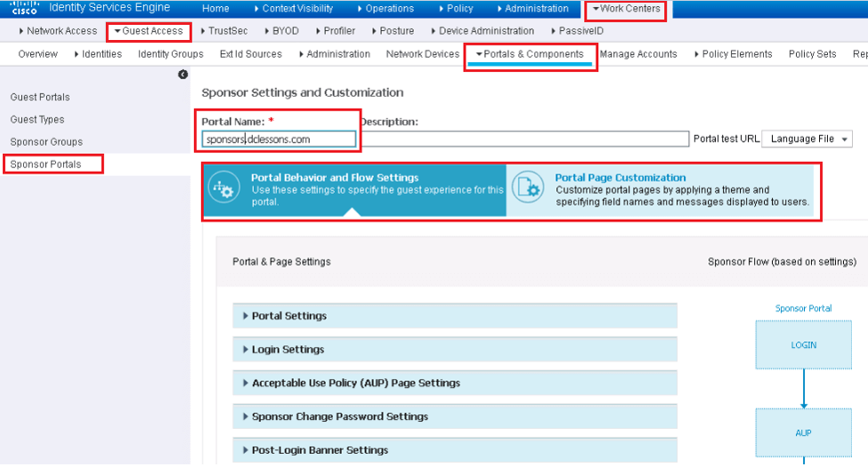Select Posture submenu

click(393, 31)
